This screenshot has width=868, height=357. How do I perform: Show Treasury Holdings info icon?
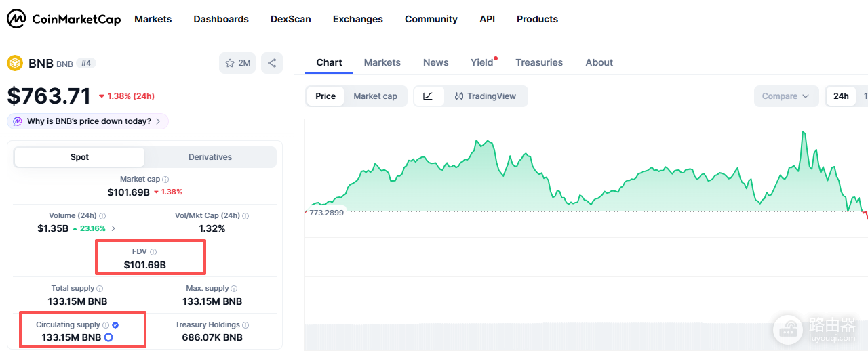(x=245, y=325)
